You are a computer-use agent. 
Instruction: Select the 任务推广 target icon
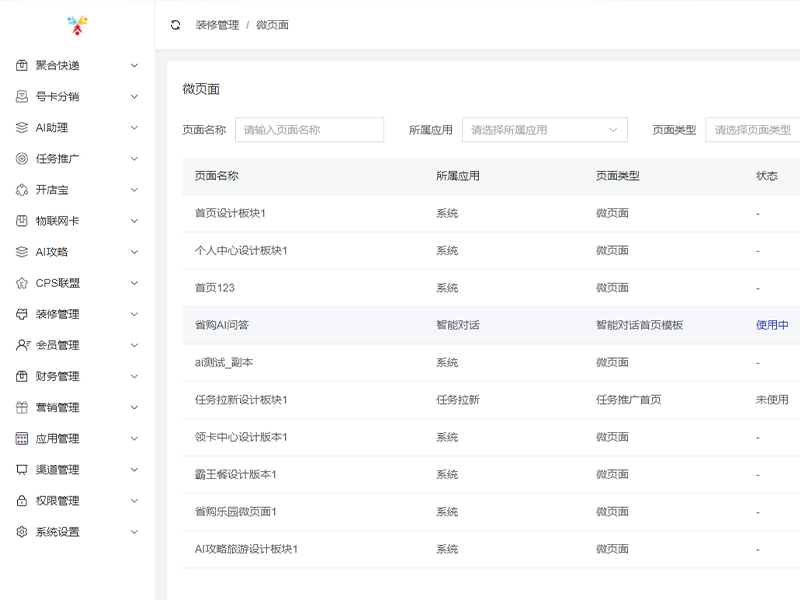22,158
